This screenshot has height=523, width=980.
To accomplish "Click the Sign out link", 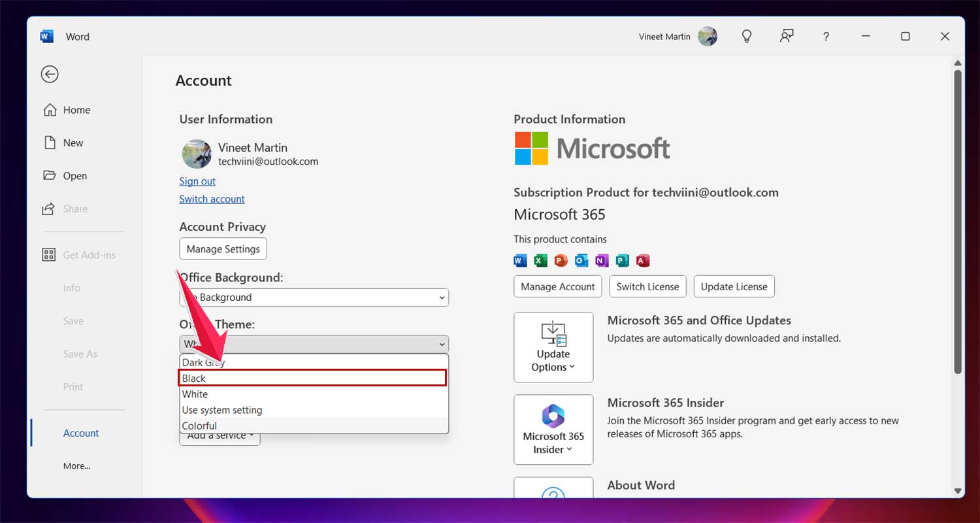I will [x=197, y=181].
